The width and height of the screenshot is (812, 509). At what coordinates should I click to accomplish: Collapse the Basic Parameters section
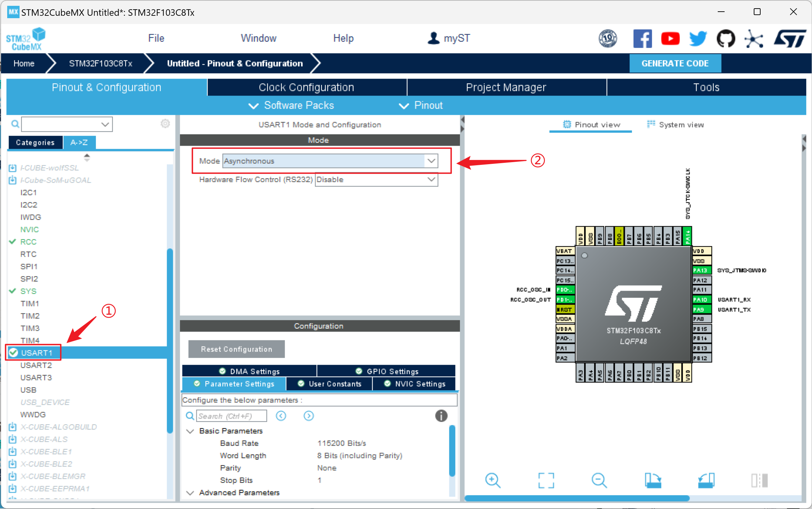190,431
